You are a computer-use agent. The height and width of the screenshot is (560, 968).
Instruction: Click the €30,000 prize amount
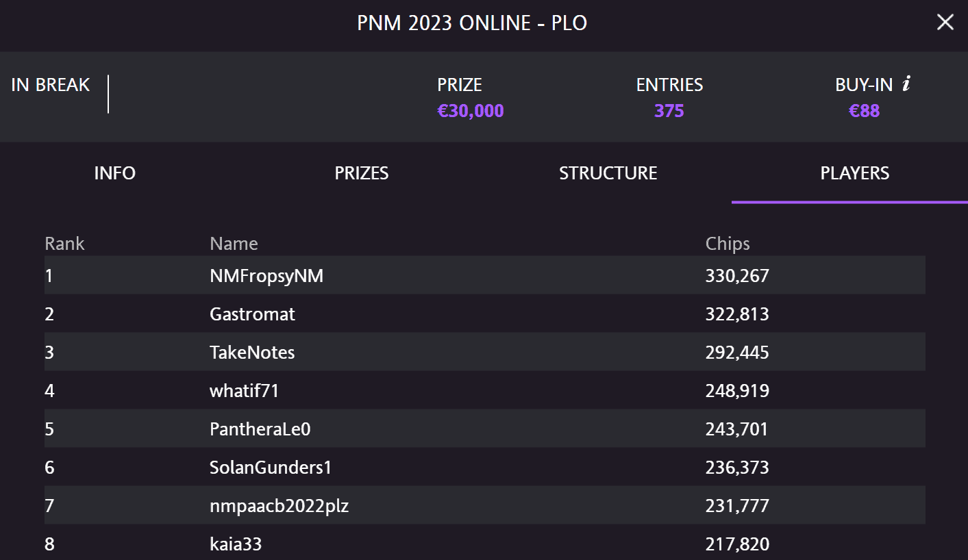point(471,111)
